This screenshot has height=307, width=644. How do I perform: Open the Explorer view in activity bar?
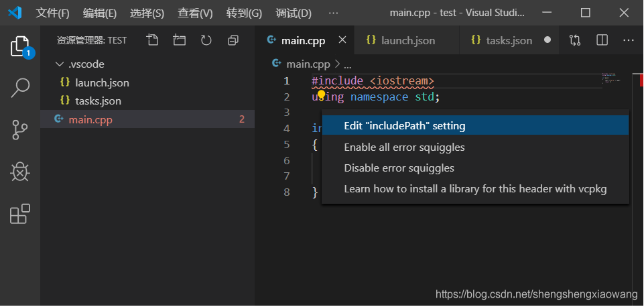click(x=20, y=46)
